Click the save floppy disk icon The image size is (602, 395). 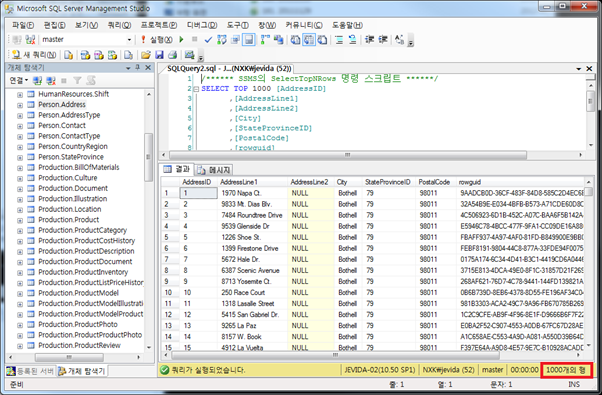159,55
